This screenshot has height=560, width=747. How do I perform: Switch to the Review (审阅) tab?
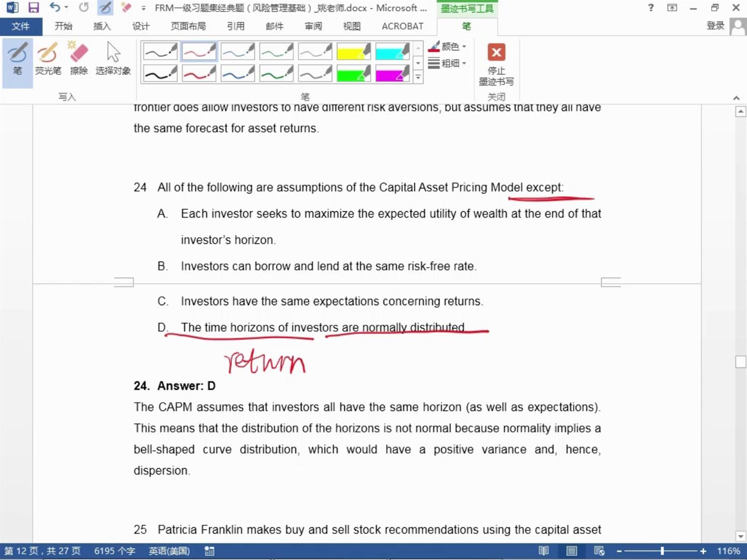(x=313, y=26)
